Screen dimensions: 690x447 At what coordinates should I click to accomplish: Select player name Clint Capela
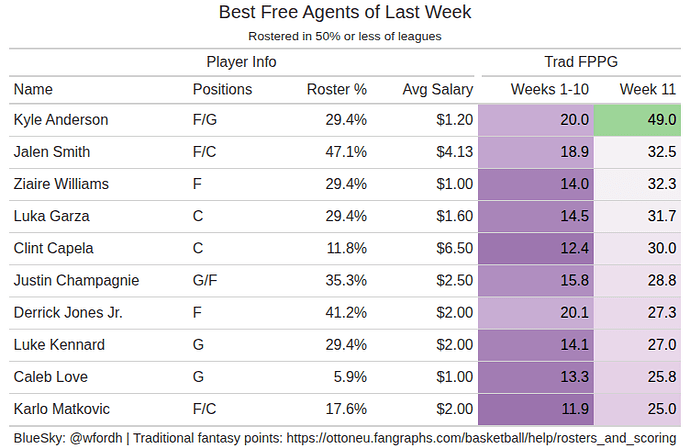pos(55,248)
